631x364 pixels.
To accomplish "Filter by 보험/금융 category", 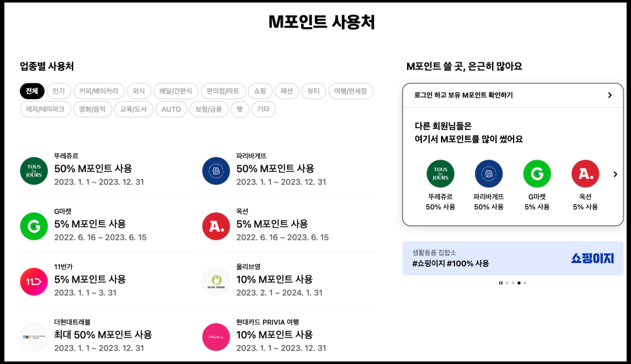I will pos(209,109).
